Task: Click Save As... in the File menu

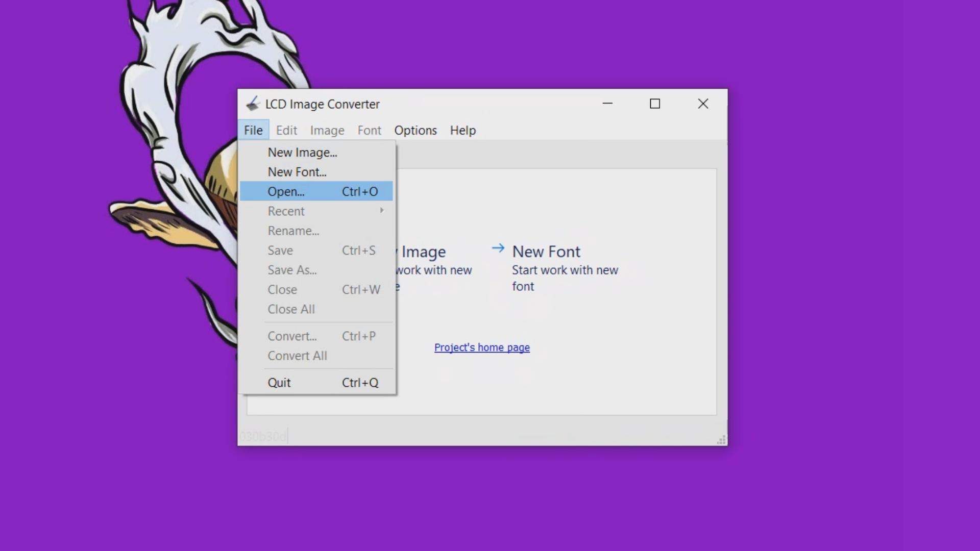Action: 316,270
